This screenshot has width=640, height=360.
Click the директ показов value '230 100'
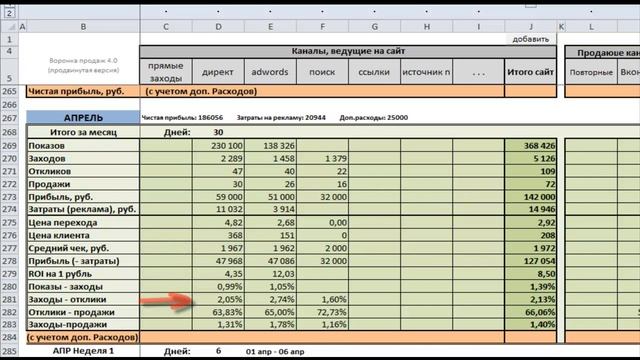click(x=218, y=145)
